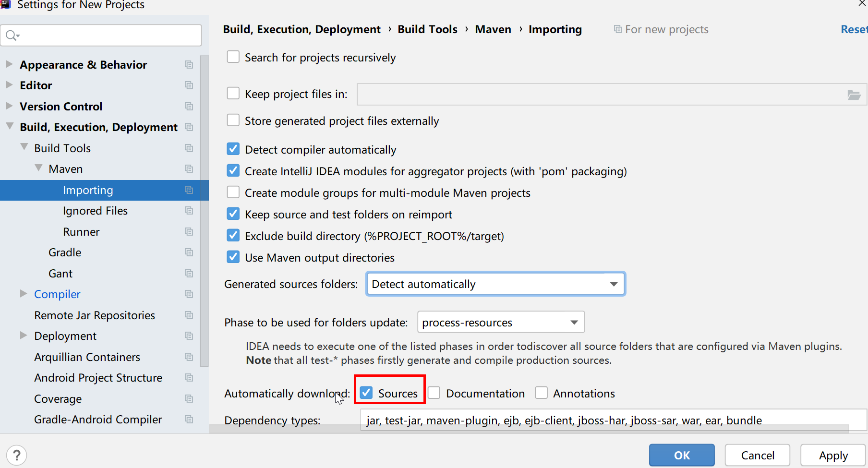Viewport: 868px width, 468px height.
Task: Open Gradle settings page
Action: 65,252
